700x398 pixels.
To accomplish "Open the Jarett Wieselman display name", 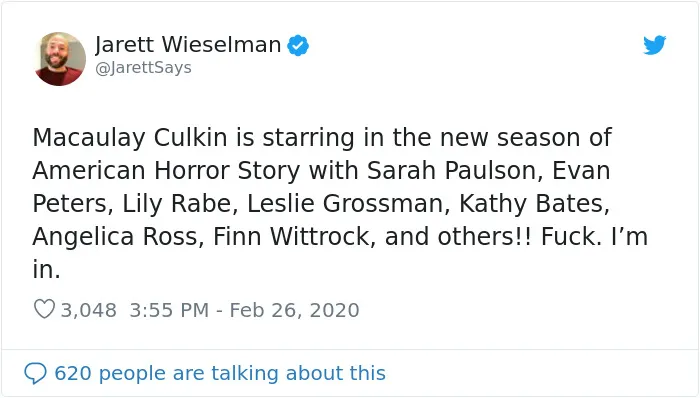I will click(x=188, y=44).
